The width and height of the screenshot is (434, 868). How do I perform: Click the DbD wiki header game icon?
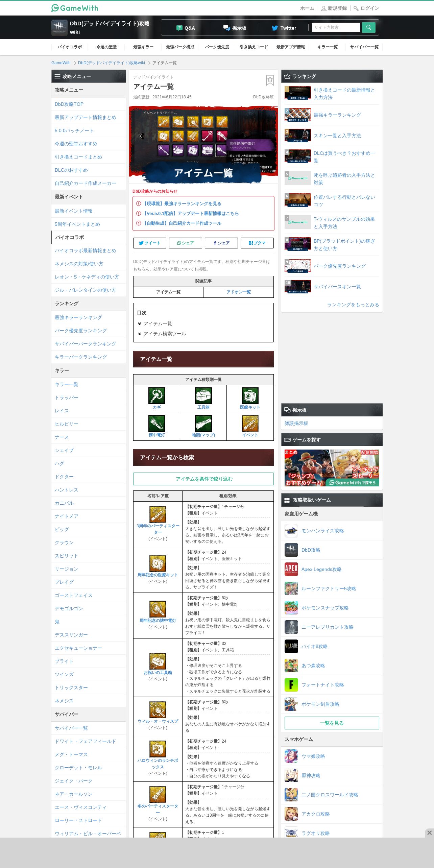click(x=59, y=27)
